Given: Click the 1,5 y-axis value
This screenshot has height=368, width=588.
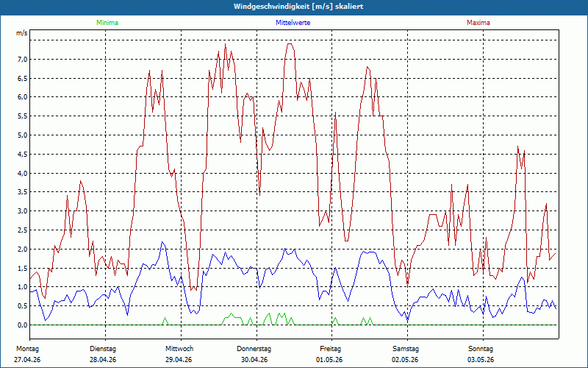Looking at the screenshot, I should coord(22,269).
